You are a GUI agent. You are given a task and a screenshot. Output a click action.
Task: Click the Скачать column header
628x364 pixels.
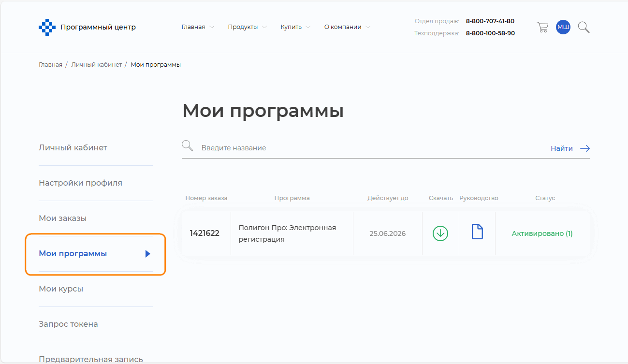[441, 198]
